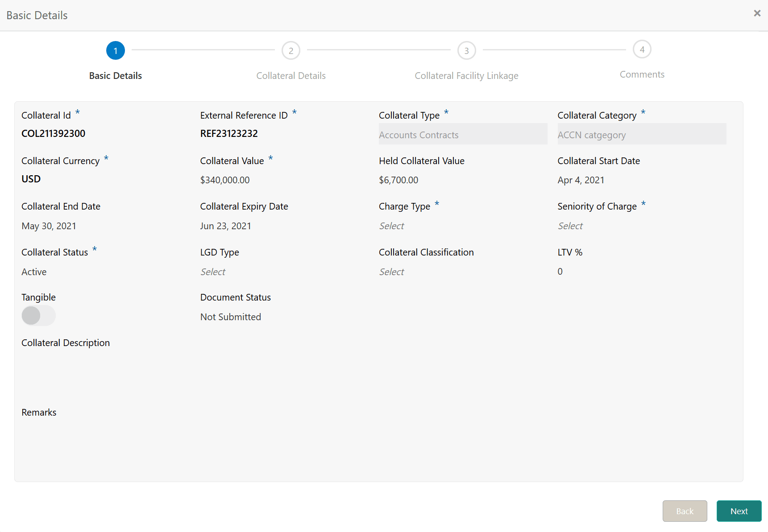Screen dimensions: 768x532
Task: Click the Collateral Description label
Action: point(66,343)
